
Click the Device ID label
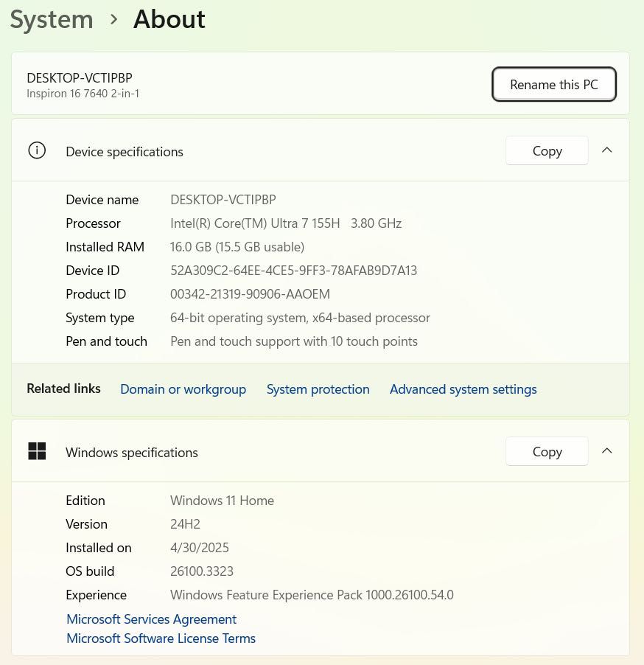(x=92, y=270)
